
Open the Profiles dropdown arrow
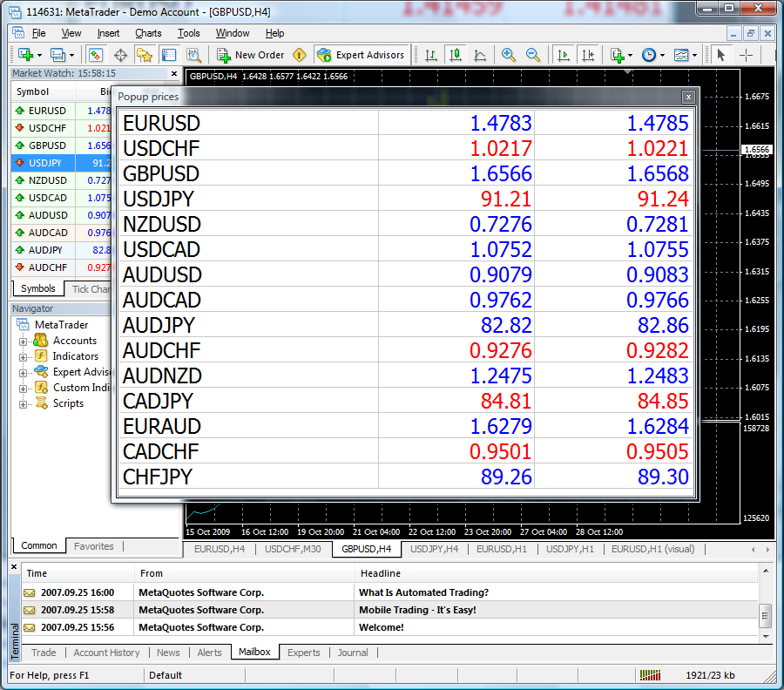point(72,55)
